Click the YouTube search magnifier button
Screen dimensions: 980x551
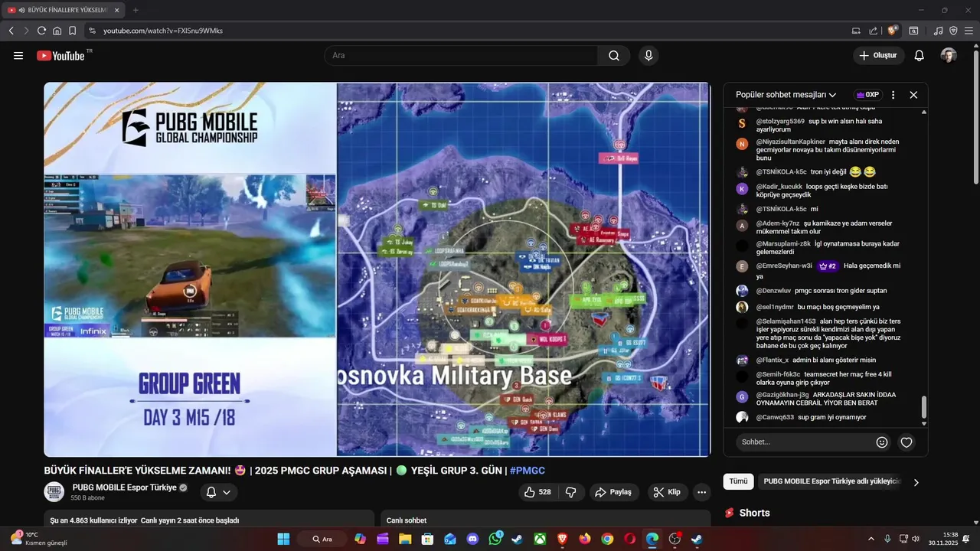pos(614,56)
